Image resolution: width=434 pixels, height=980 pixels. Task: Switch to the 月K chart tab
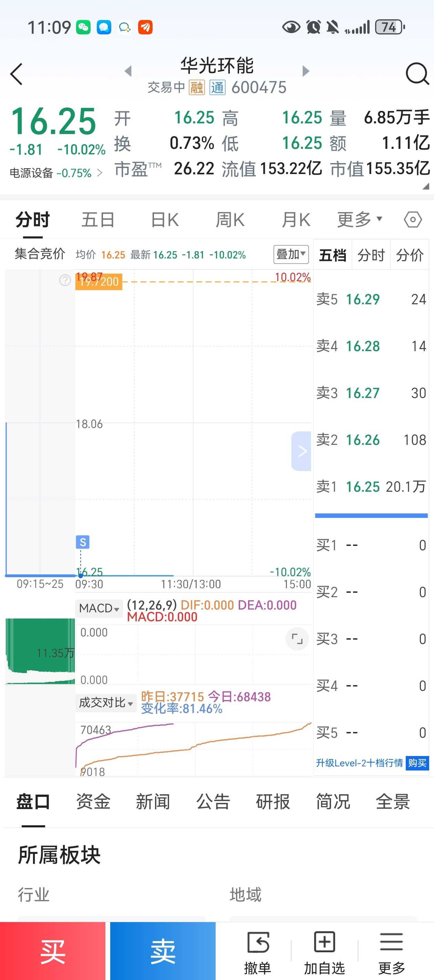coord(296,220)
